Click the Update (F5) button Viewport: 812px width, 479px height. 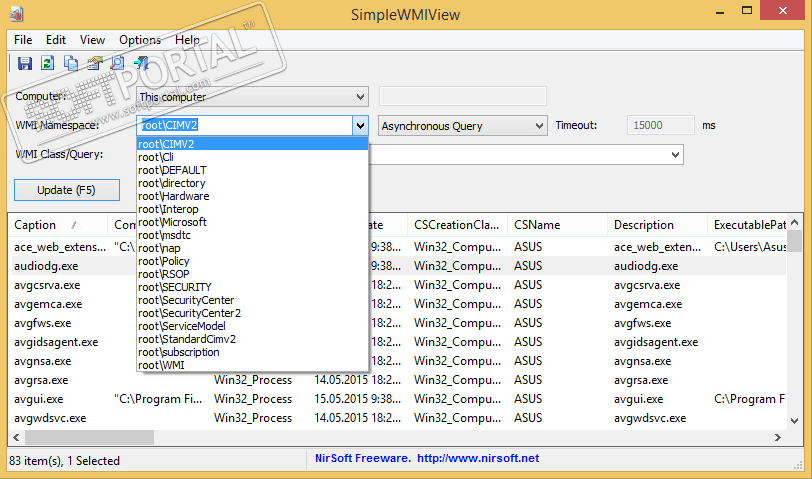point(66,190)
